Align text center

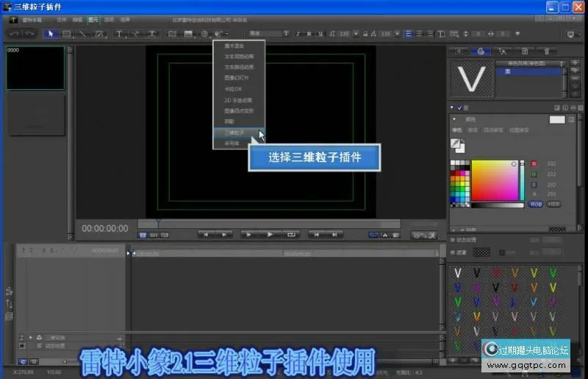click(419, 34)
